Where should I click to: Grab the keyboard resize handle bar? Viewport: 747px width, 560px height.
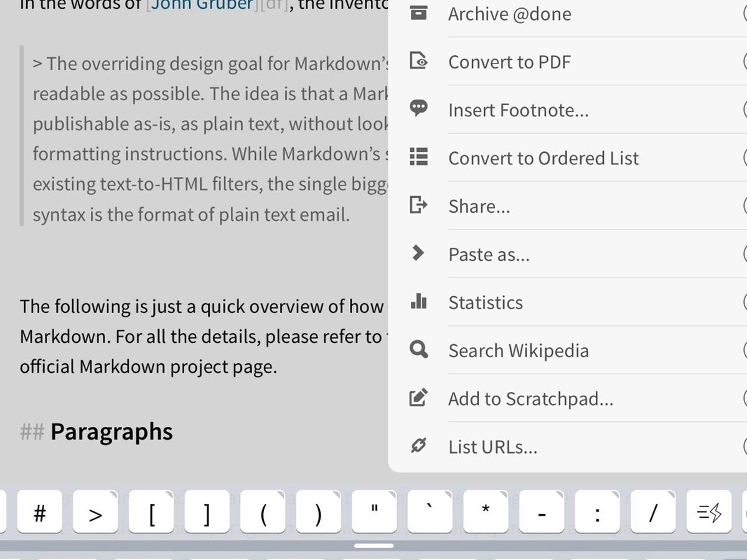pyautogui.click(x=374, y=546)
